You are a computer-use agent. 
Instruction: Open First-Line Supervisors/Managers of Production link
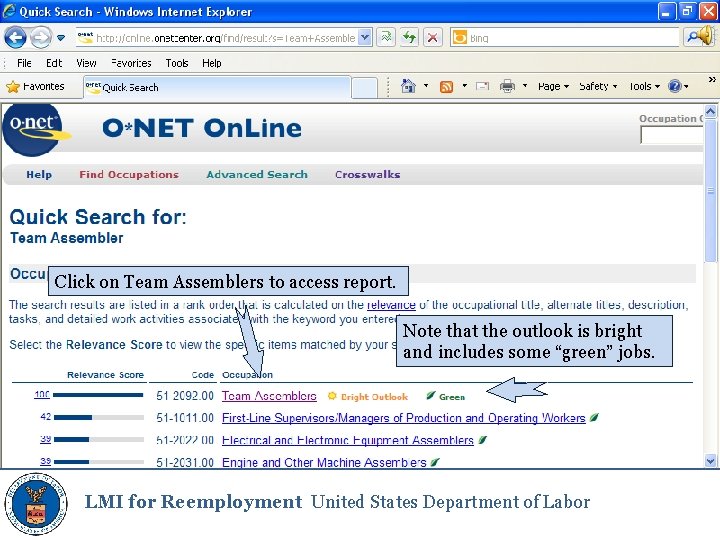click(404, 418)
